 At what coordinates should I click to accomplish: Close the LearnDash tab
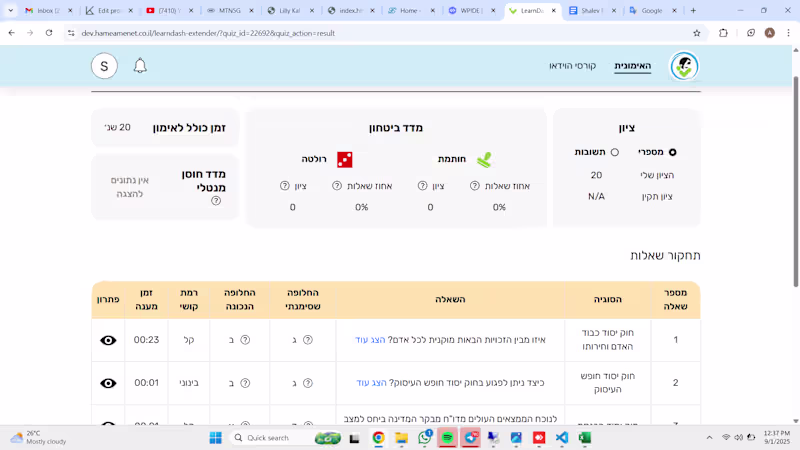point(554,10)
